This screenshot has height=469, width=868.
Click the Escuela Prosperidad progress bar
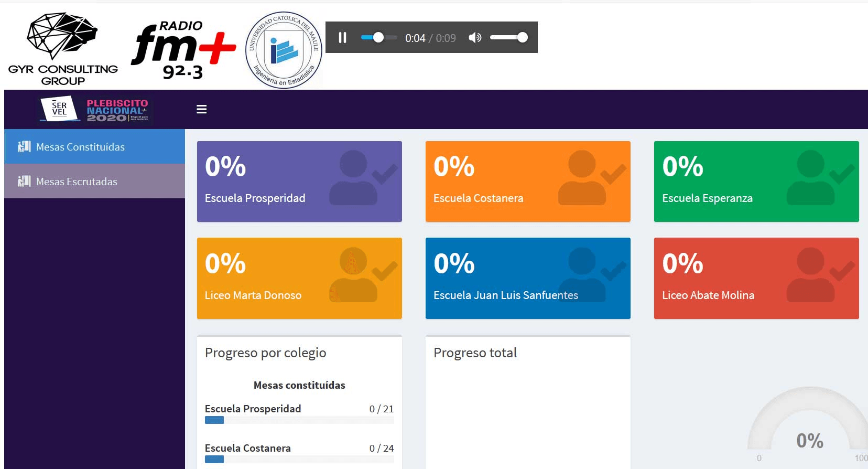(x=299, y=420)
